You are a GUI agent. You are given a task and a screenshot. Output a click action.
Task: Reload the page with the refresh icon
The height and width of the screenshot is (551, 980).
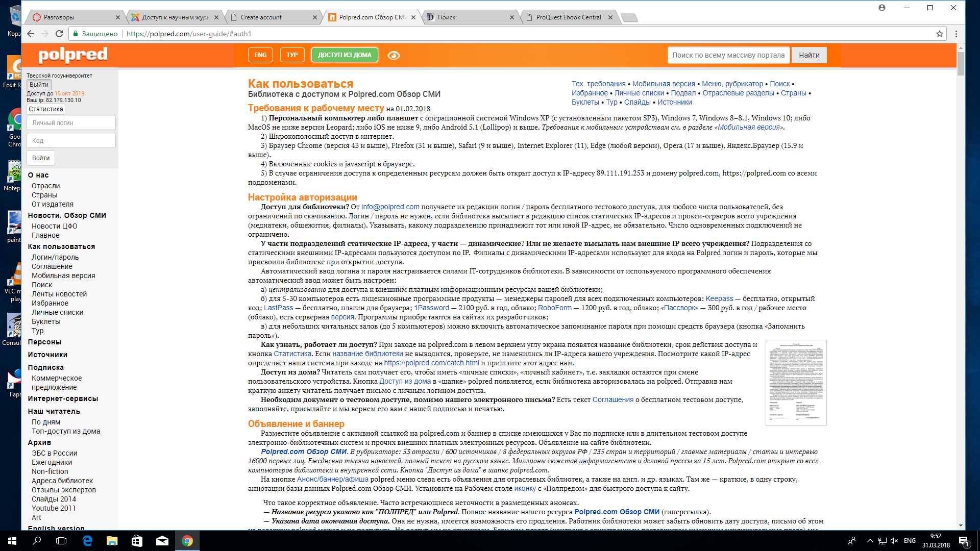pyautogui.click(x=59, y=34)
